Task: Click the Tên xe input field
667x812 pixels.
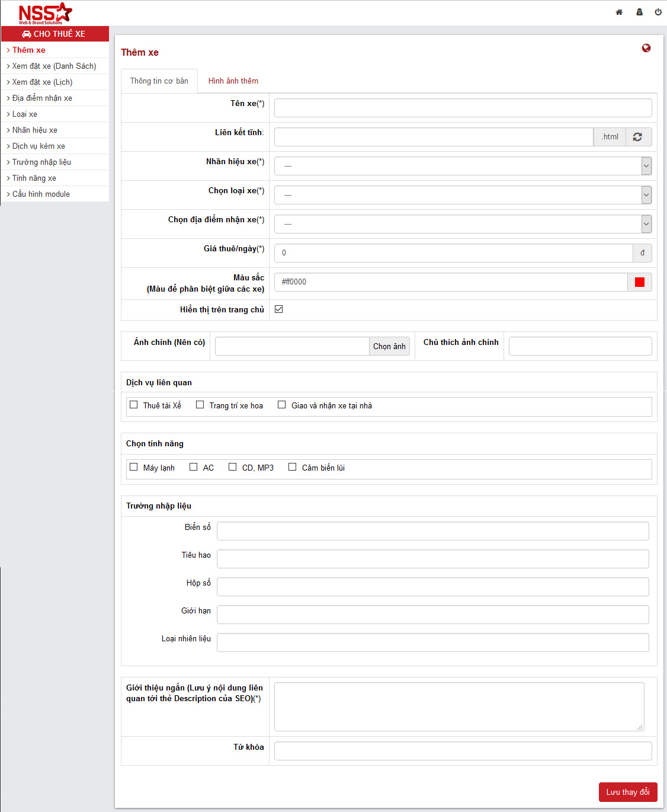Action: [x=463, y=108]
